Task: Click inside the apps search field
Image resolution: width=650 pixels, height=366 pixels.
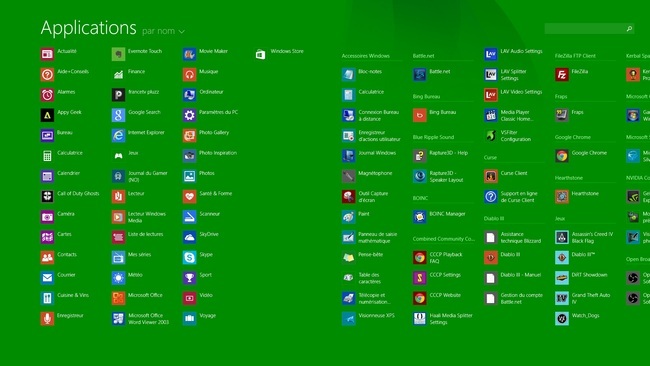Action: [x=589, y=29]
